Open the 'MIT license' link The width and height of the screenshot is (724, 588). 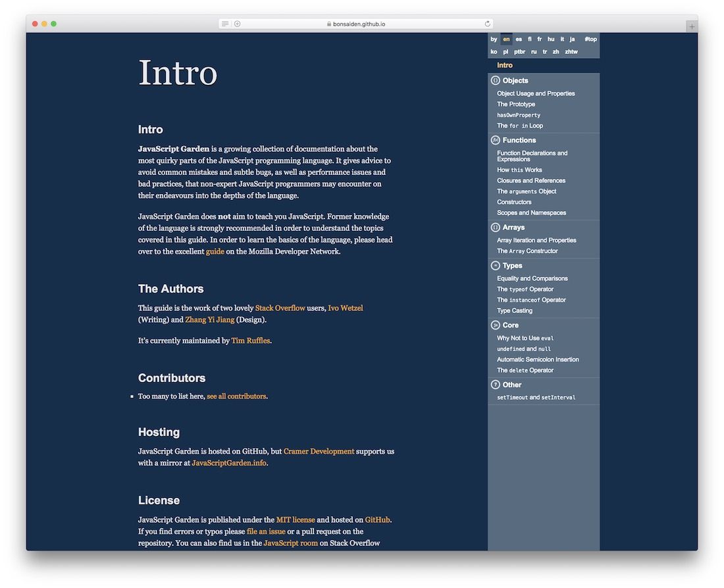[296, 520]
